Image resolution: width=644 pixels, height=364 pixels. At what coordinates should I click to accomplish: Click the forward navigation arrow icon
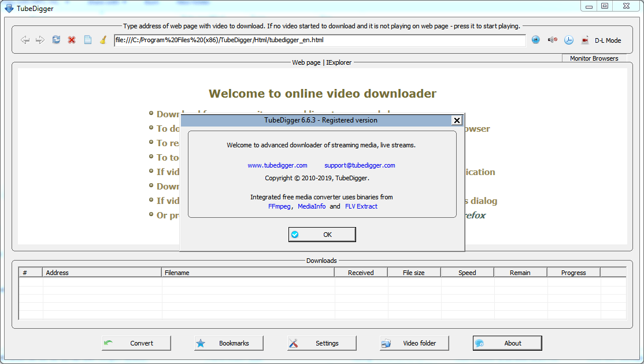coord(40,40)
